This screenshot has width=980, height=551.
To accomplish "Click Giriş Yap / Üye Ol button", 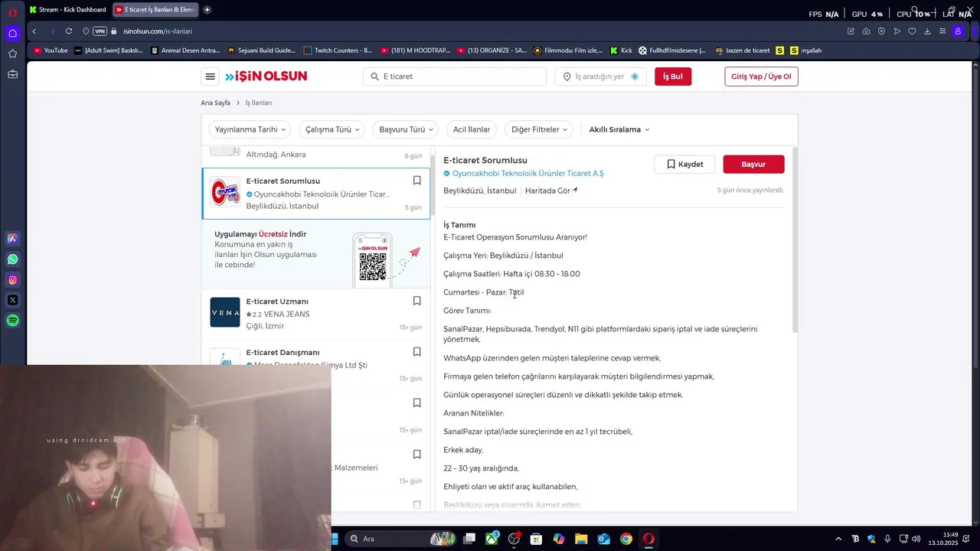I will 761,77.
